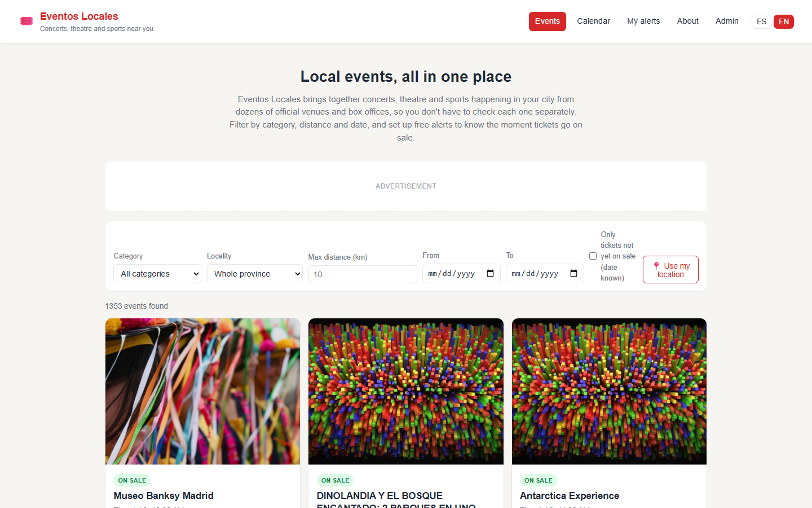Switch language to EN
Screen dimensions: 812x508
784,21
